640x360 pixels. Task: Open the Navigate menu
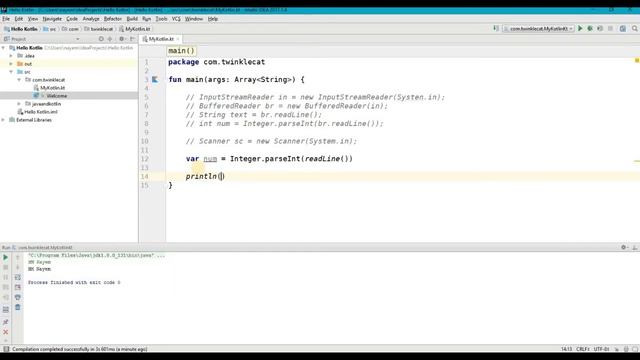(x=52, y=19)
